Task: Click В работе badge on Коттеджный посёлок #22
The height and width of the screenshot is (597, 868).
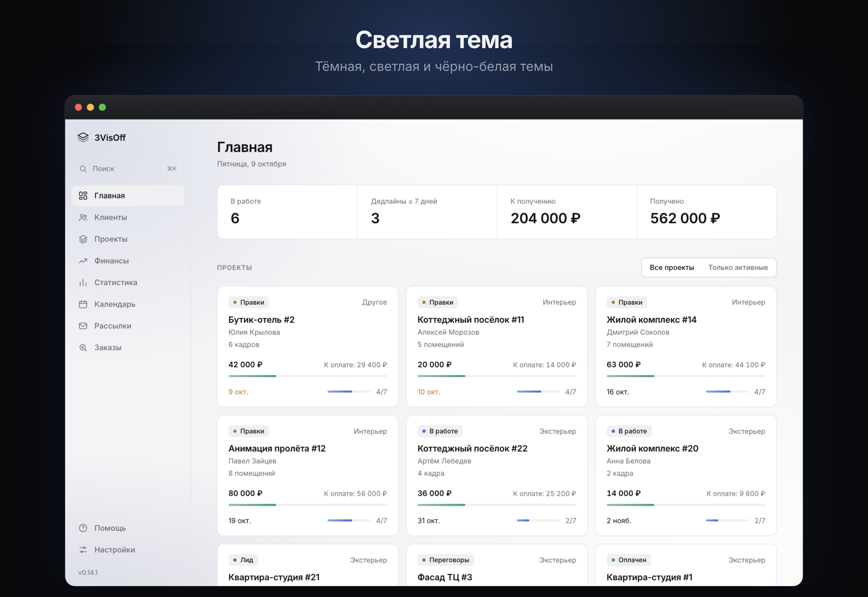Action: (x=440, y=431)
